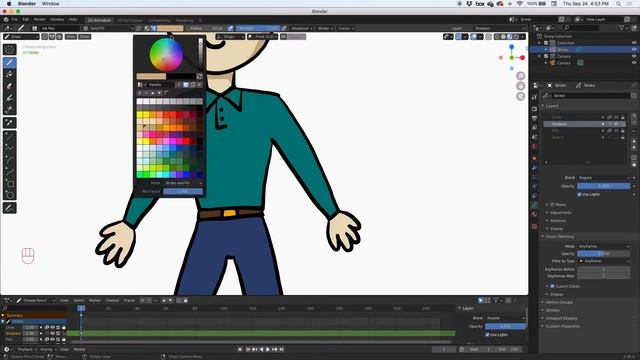640x360 pixels.
Task: Select the Shadows layer in the layers list
Action: coord(584,124)
